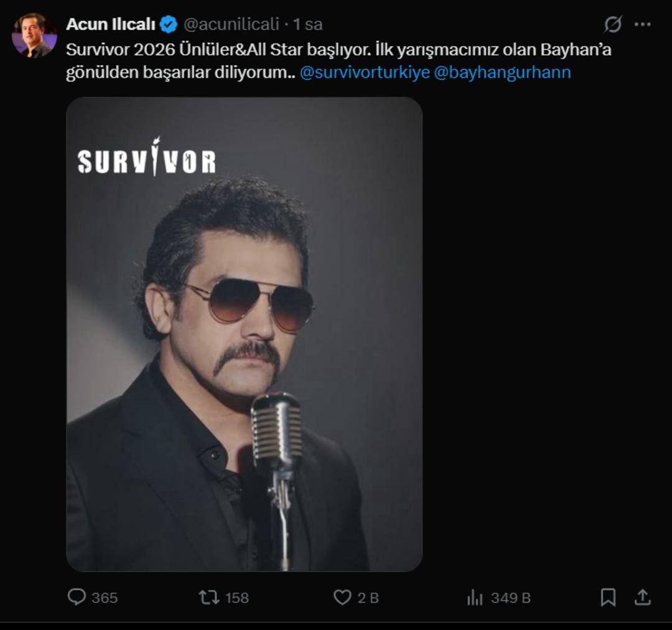Open the three-dot more options menu
672x630 pixels.
pos(642,24)
